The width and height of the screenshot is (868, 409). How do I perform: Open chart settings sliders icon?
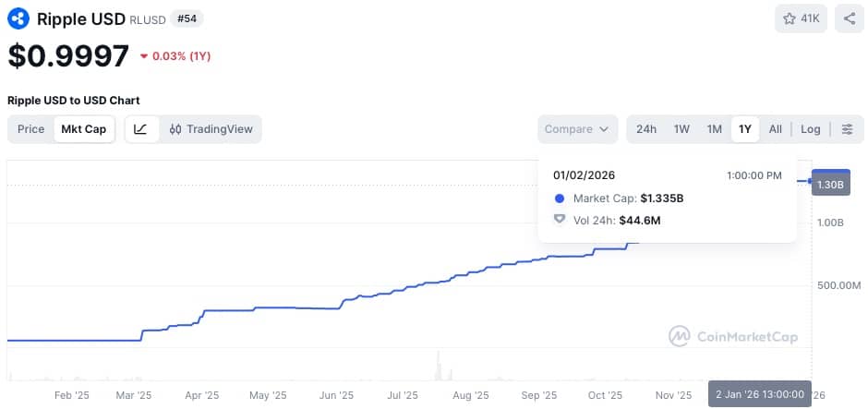point(847,129)
